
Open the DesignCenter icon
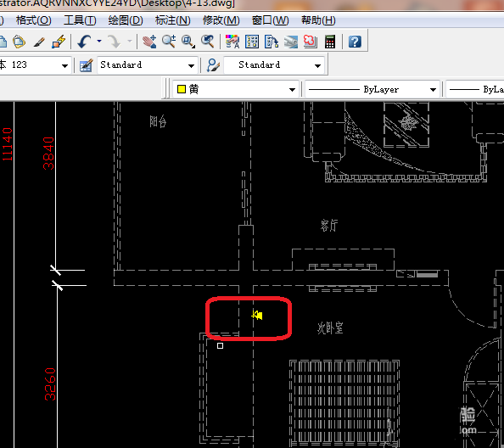click(x=252, y=42)
